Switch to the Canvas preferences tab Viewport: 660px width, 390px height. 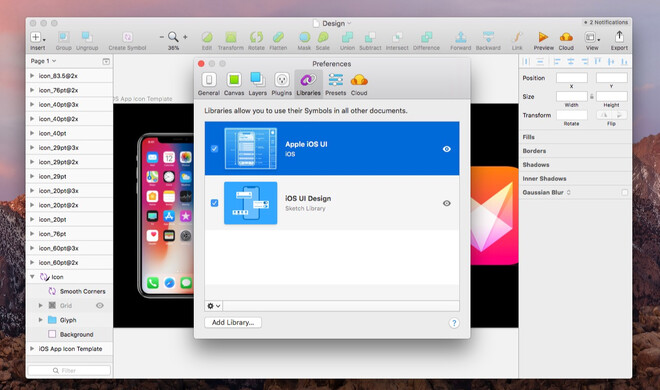point(234,84)
